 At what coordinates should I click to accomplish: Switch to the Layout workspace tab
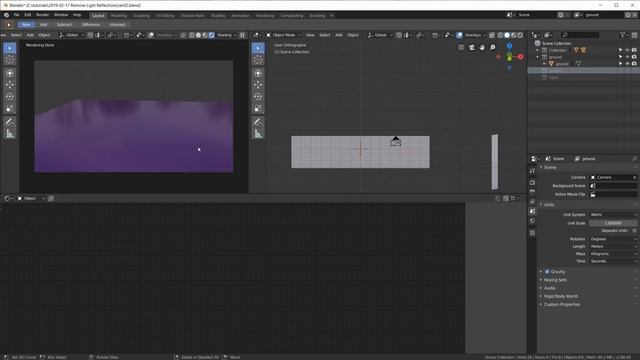(98, 16)
